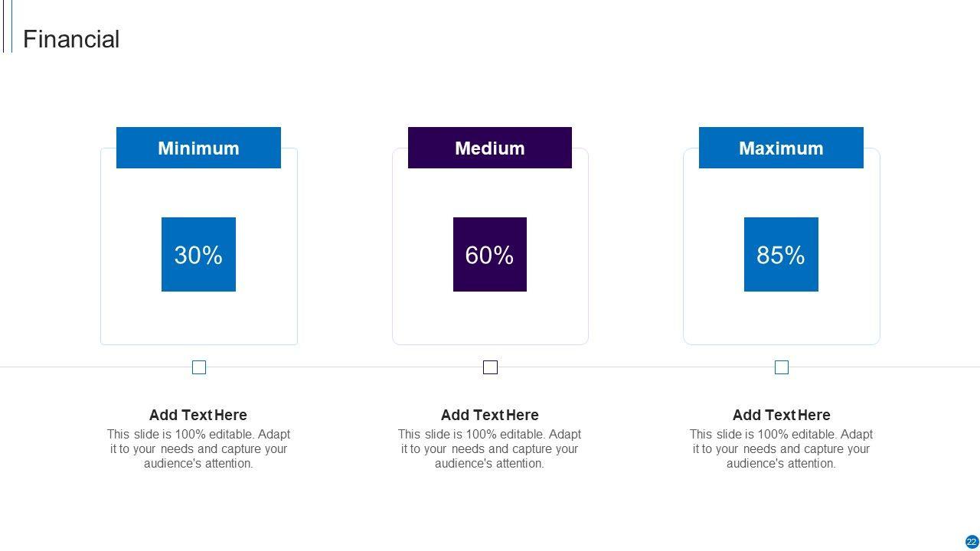Viewport: 980px width, 551px height.
Task: Click the blue 30% square
Action: click(x=198, y=254)
